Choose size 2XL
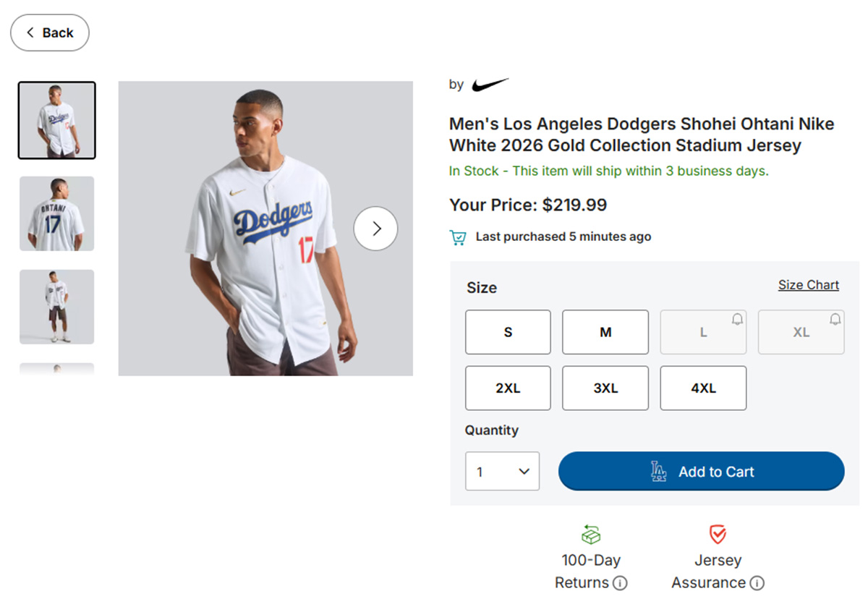This screenshot has height=612, width=868. [508, 388]
